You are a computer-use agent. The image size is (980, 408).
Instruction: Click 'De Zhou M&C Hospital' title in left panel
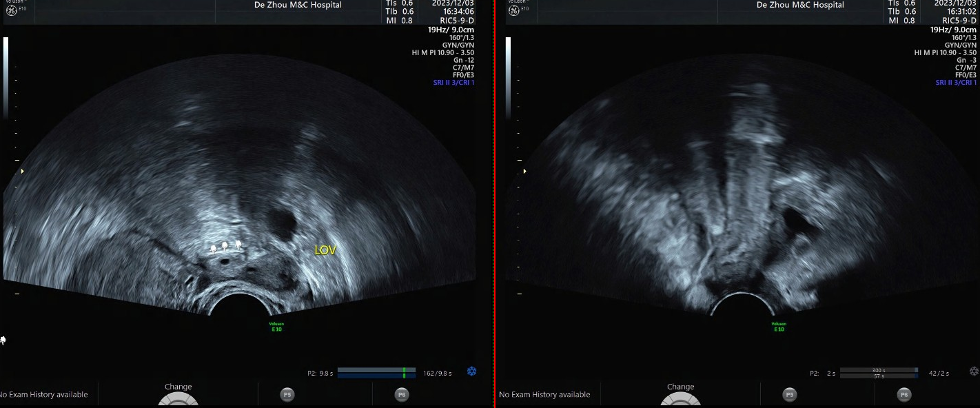(298, 5)
